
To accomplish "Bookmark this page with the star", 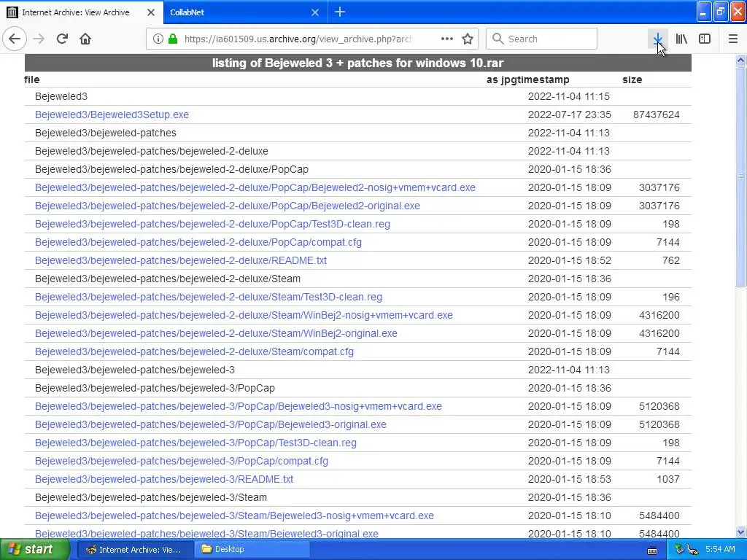I will 468,39.
